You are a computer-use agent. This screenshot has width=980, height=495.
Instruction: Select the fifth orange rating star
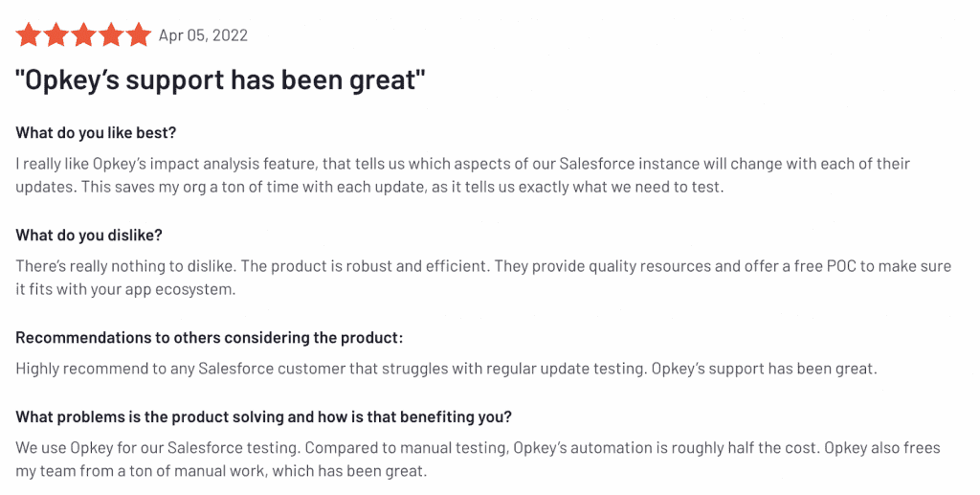(139, 35)
